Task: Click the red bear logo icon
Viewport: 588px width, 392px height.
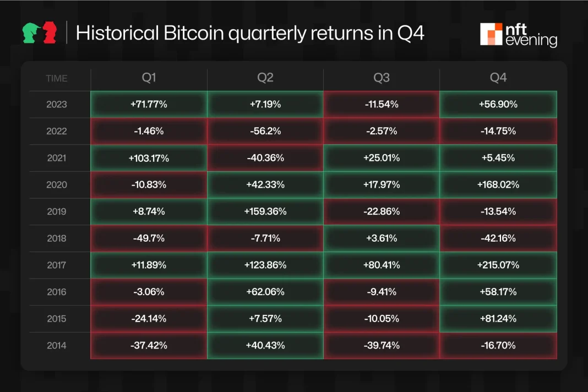Action: (49, 32)
